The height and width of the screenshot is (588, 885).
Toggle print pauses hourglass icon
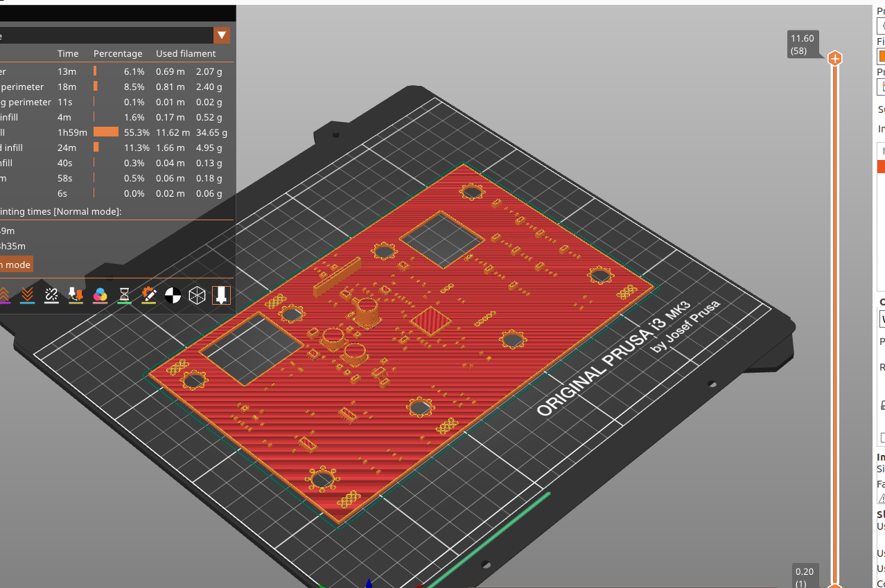click(125, 295)
